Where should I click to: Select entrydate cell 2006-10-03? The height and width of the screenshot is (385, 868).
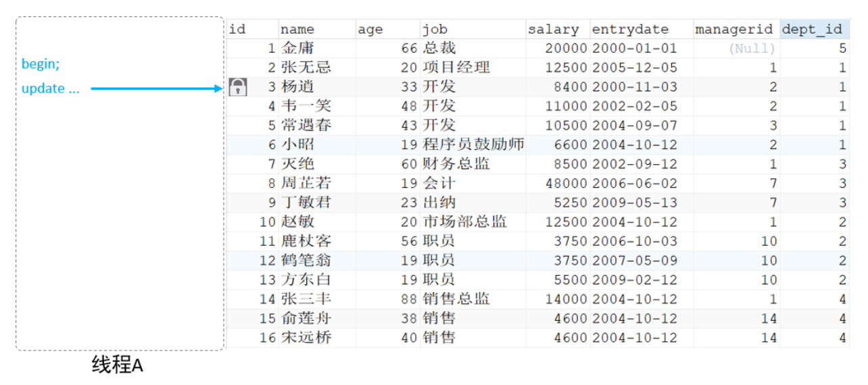click(634, 241)
